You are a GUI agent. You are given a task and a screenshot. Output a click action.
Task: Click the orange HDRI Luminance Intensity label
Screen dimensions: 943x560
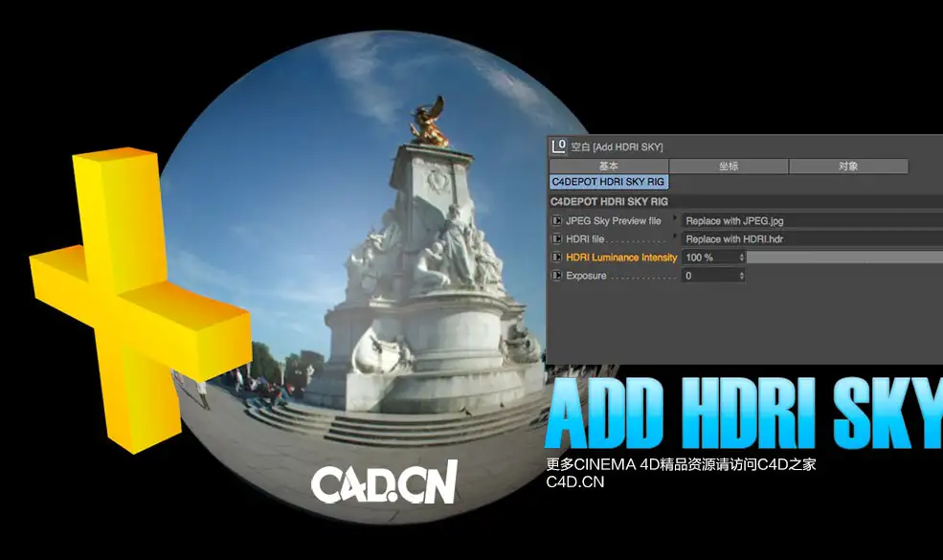(x=621, y=258)
